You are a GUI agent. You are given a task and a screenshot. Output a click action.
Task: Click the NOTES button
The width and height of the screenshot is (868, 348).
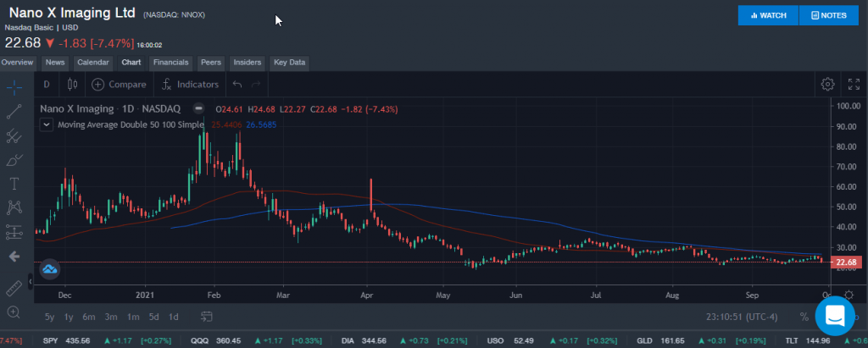[829, 15]
